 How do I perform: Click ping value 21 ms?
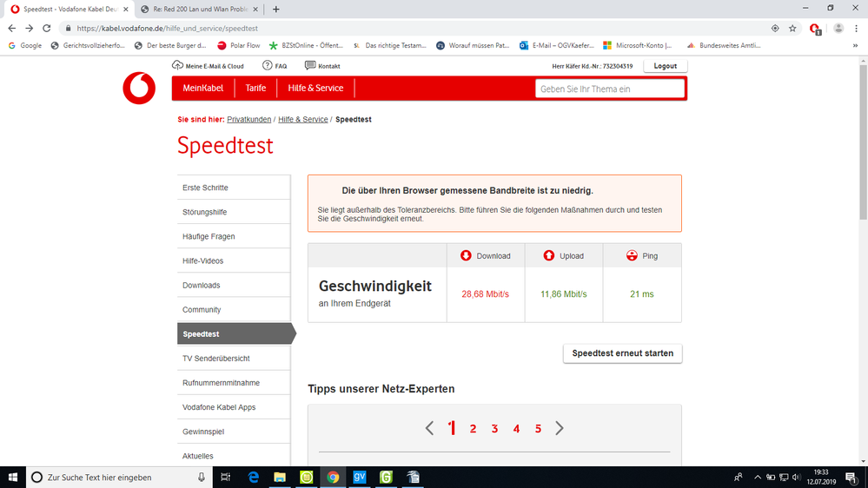[x=641, y=293]
